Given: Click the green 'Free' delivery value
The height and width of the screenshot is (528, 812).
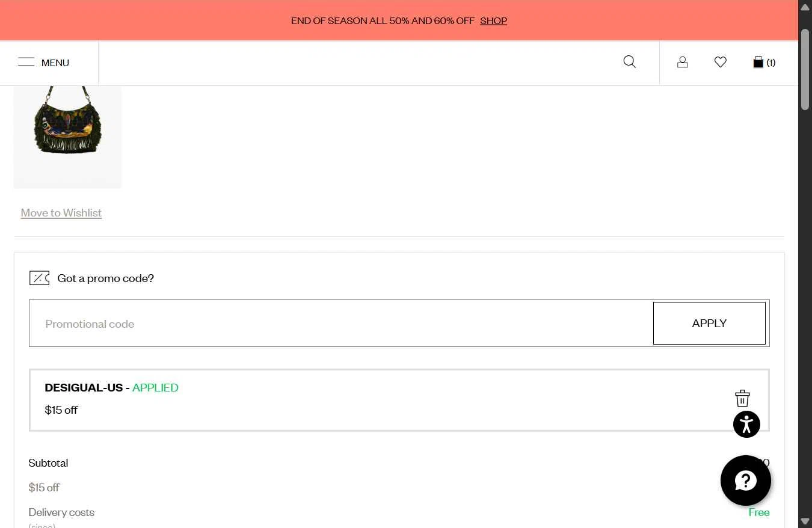Looking at the screenshot, I should pos(759,512).
